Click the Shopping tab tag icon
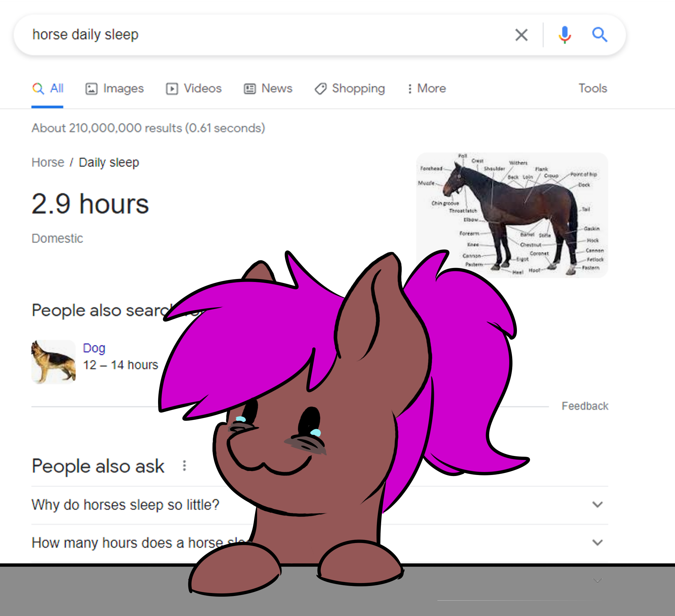 320,89
